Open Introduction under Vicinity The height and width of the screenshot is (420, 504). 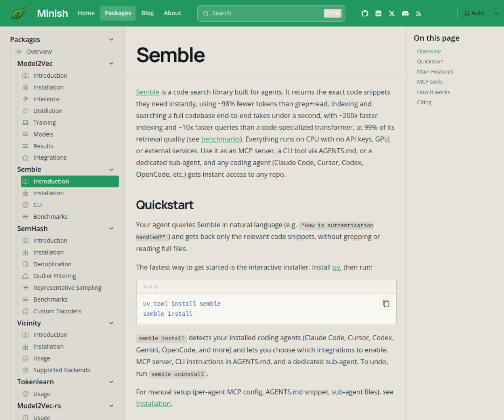point(70,335)
